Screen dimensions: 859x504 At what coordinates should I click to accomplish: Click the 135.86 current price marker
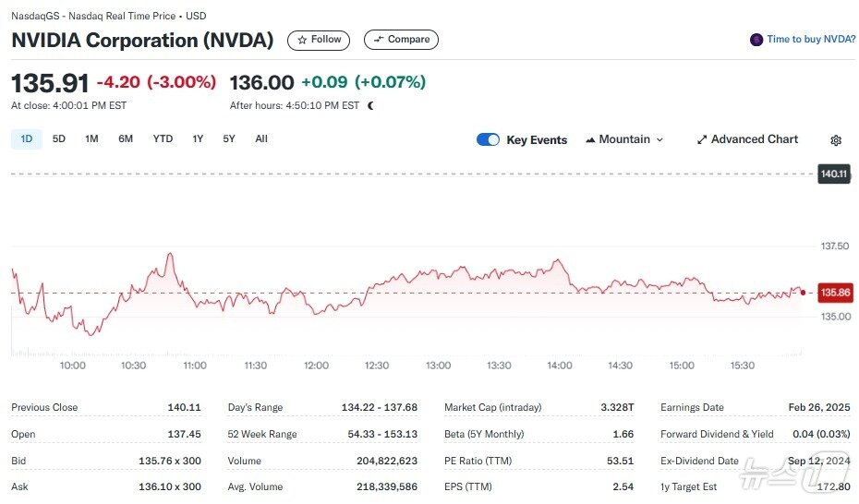pos(835,293)
